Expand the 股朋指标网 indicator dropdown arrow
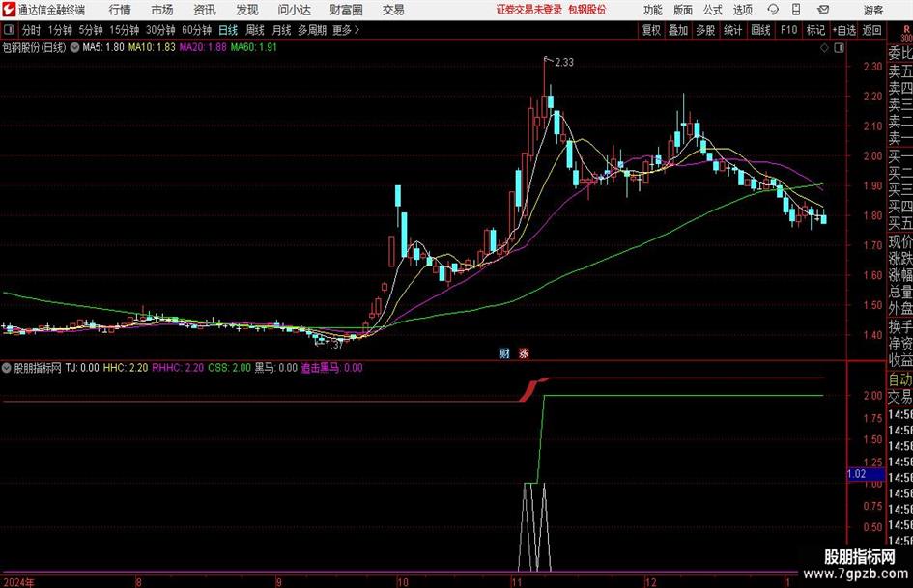The image size is (913, 588). tap(7, 368)
